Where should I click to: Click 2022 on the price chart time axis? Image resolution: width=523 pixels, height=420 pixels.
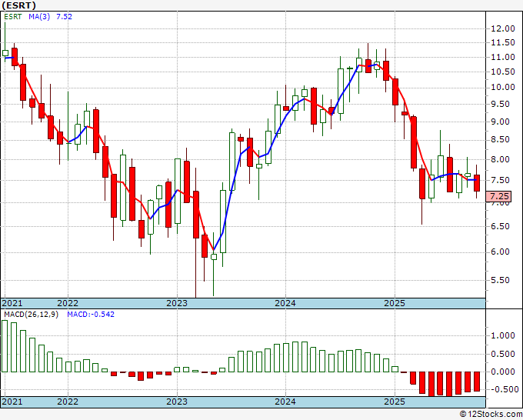(x=68, y=303)
